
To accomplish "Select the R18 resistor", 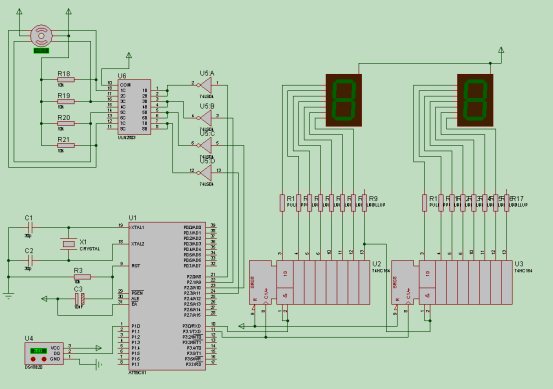I will [66, 80].
